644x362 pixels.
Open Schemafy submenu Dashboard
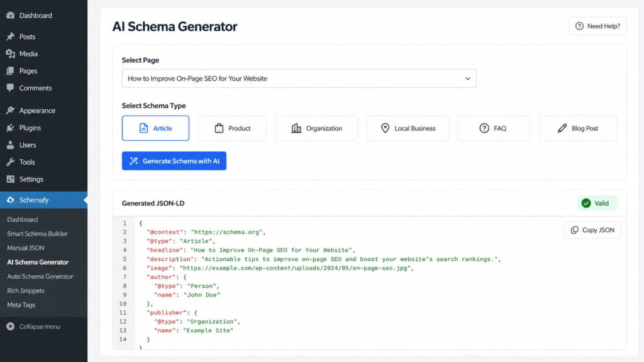coord(22,219)
